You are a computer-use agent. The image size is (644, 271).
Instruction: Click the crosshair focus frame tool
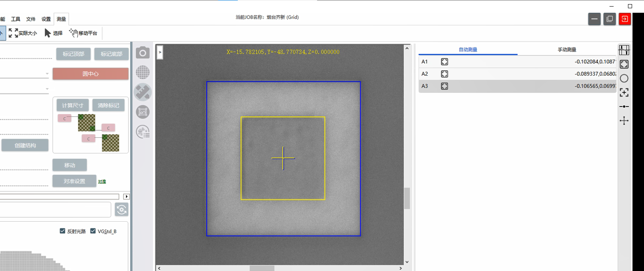[624, 93]
